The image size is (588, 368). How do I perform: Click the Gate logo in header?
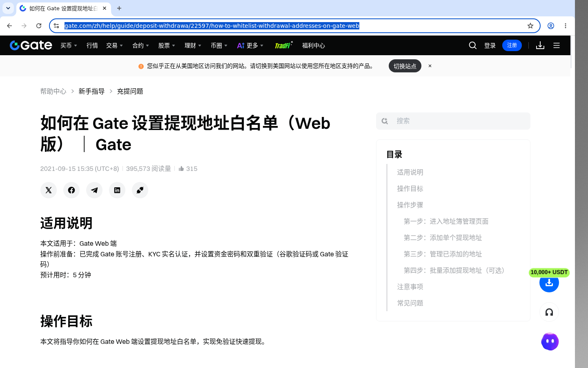coord(31,45)
